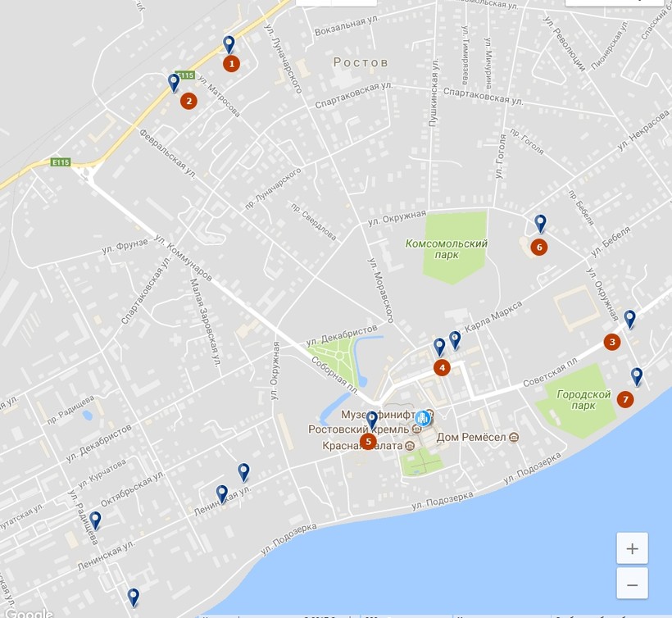
Task: Open red marker number 3
Action: (611, 342)
